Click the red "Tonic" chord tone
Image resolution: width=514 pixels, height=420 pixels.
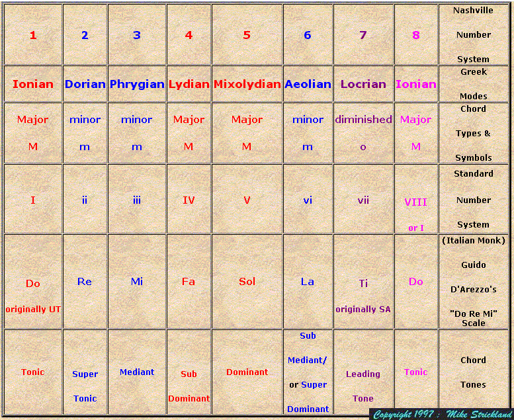click(x=33, y=372)
